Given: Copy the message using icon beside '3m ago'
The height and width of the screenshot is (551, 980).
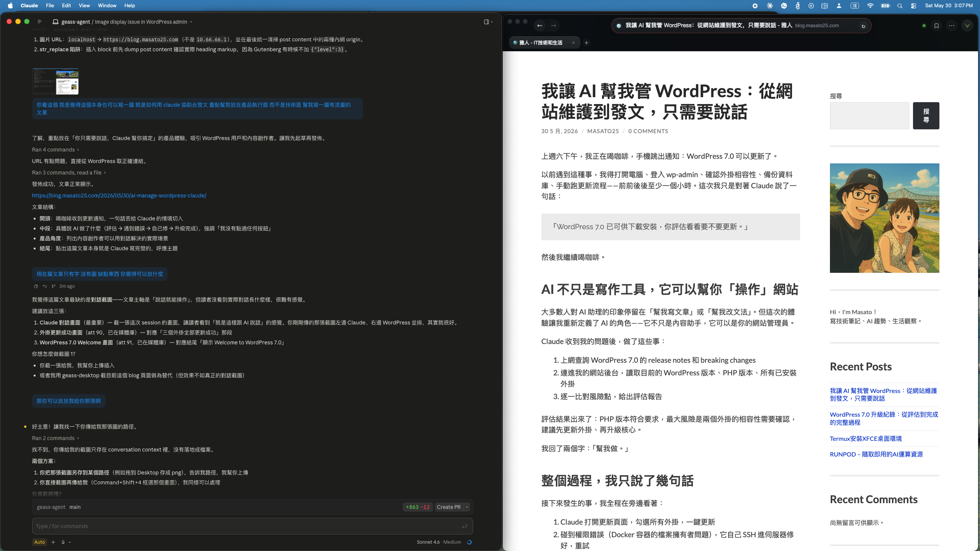Looking at the screenshot, I should click(36, 286).
